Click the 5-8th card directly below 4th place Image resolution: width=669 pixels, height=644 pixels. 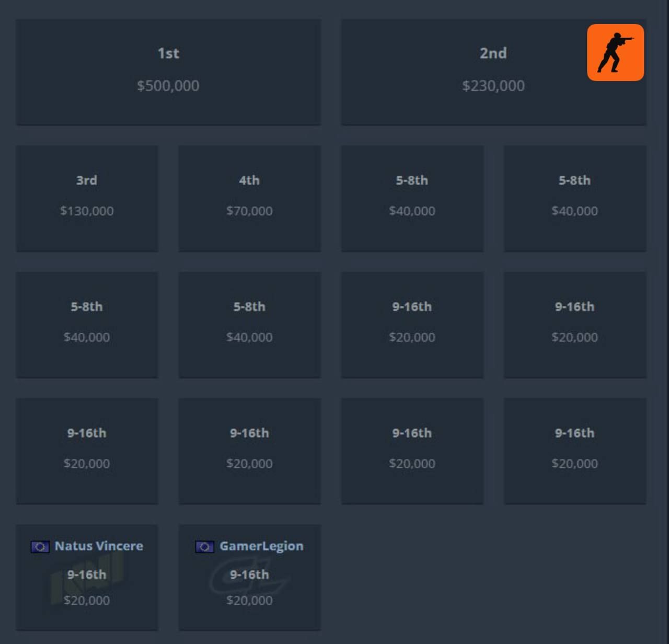(x=249, y=325)
